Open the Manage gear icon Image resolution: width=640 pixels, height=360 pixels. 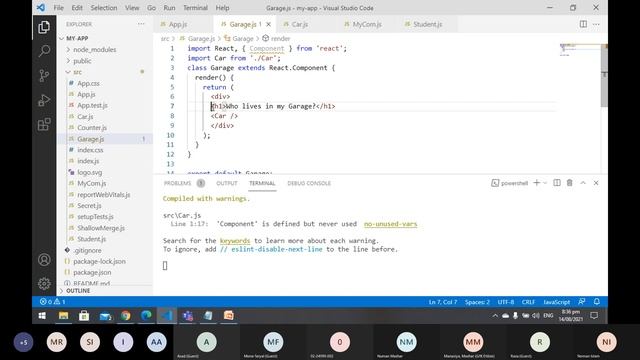[x=44, y=283]
